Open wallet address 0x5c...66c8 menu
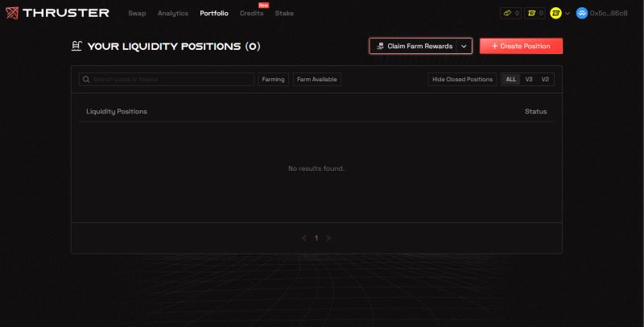 (x=608, y=14)
